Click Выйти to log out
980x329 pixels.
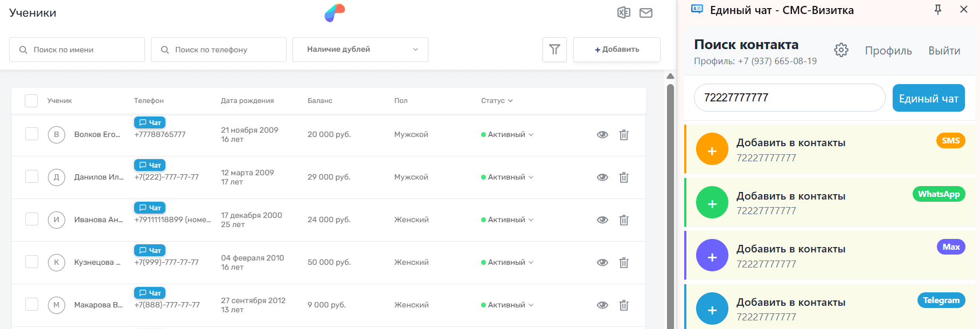[944, 51]
